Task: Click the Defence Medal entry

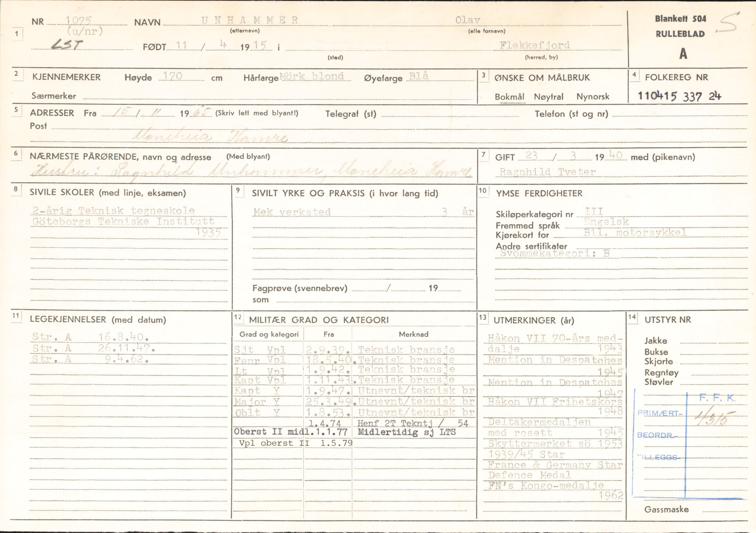Action: [530, 475]
